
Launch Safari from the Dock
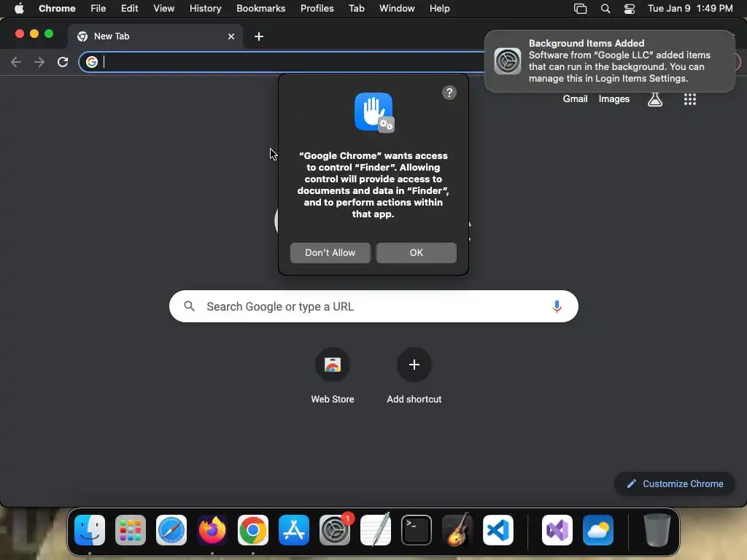click(x=171, y=530)
